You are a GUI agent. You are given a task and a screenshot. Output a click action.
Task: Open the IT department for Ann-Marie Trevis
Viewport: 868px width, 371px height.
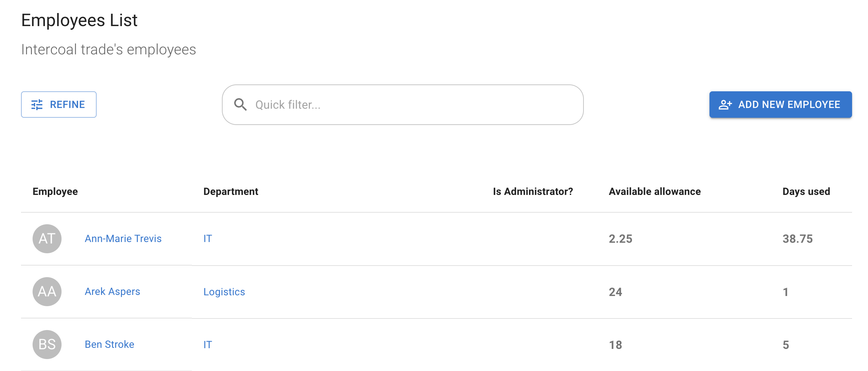click(x=207, y=238)
